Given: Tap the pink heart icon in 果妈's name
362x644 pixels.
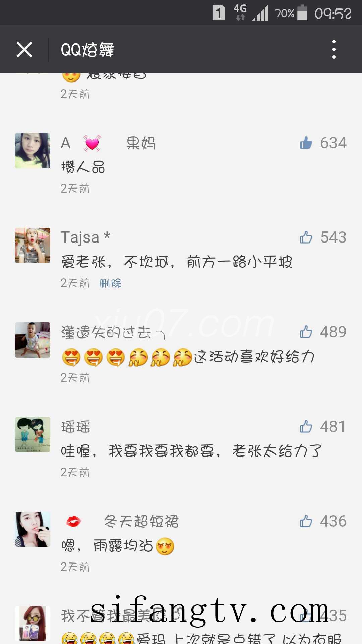Looking at the screenshot, I should [92, 143].
